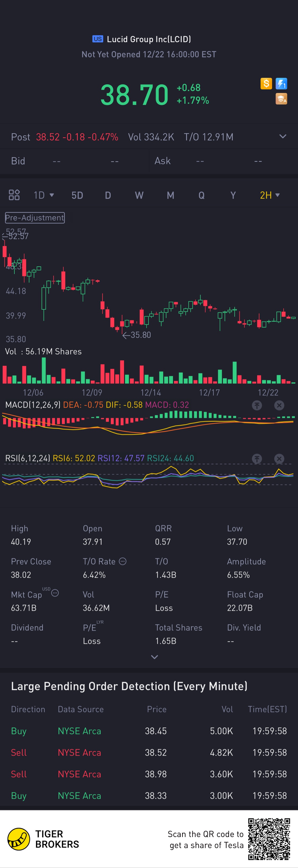This screenshot has width=298, height=868.
Task: Tap the Tiger Brokers QR code
Action: 269,839
